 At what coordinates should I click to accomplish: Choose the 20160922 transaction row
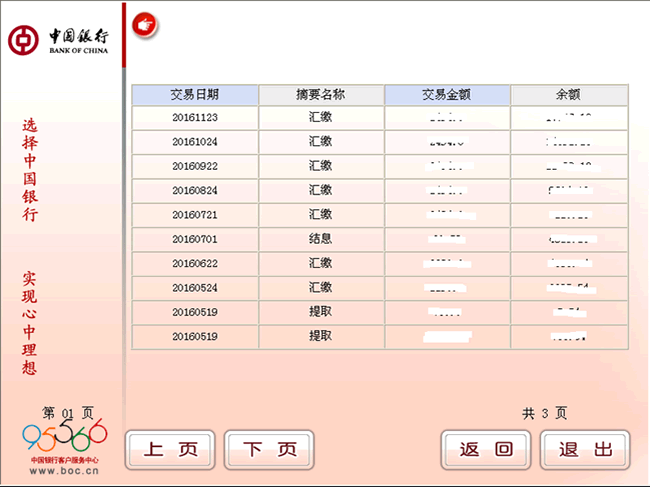click(x=195, y=166)
